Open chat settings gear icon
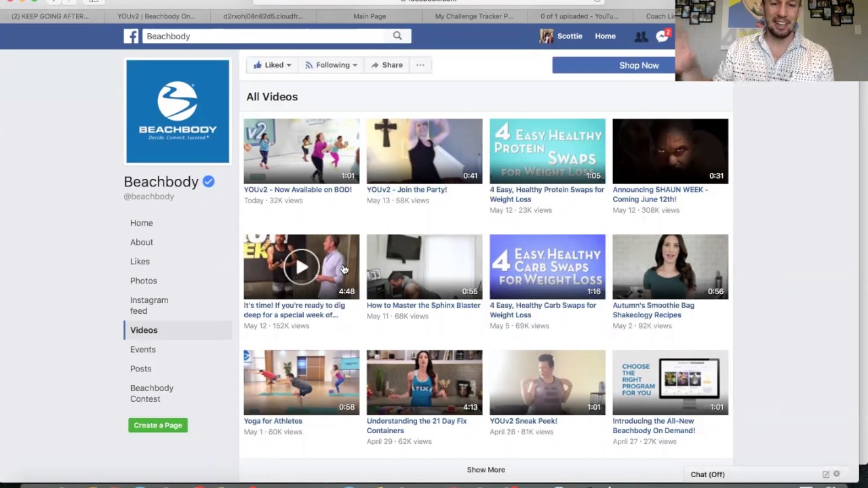This screenshot has height=488, width=868. 836,474
